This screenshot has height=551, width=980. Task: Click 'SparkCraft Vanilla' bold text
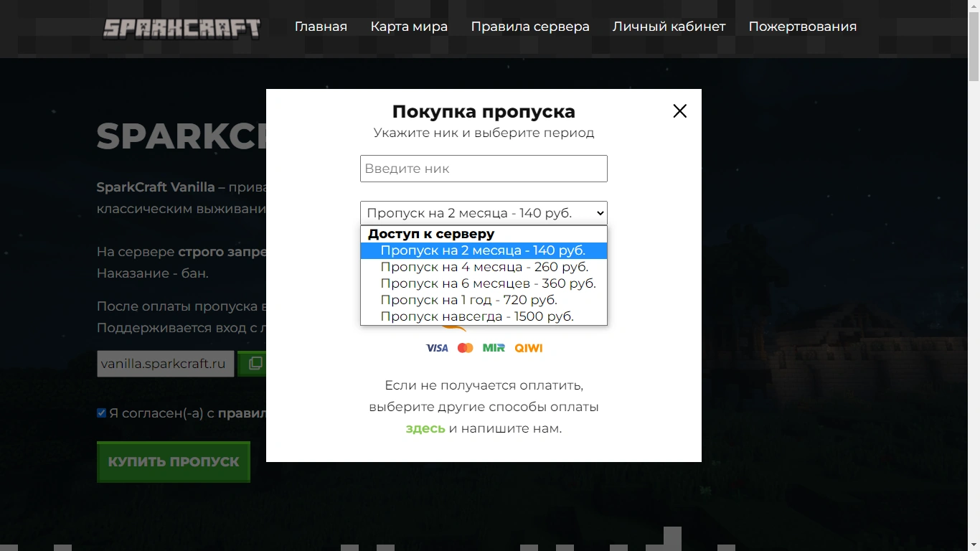pos(156,187)
